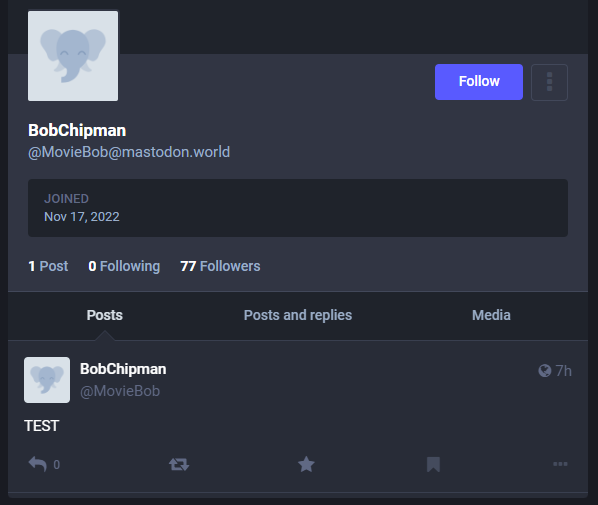
Task: View the 77 Followers list
Action: [220, 266]
